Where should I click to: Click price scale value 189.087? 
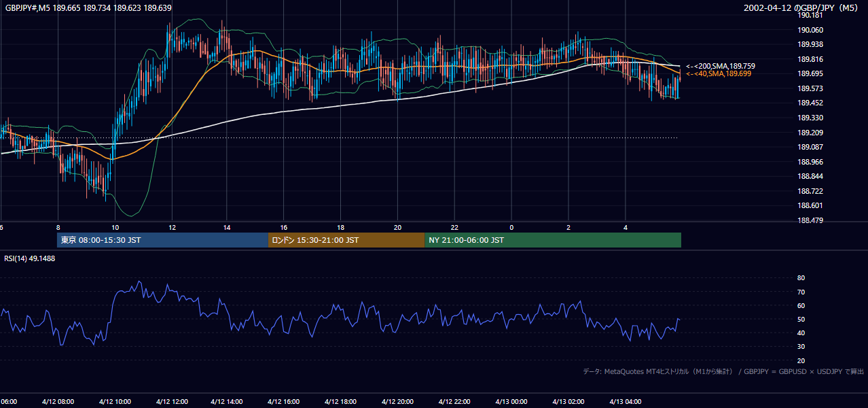coord(810,147)
